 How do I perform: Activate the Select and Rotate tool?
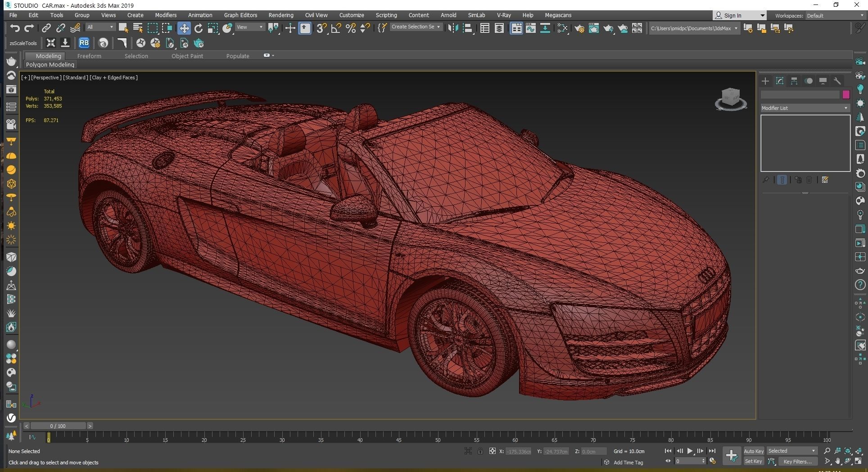click(199, 28)
